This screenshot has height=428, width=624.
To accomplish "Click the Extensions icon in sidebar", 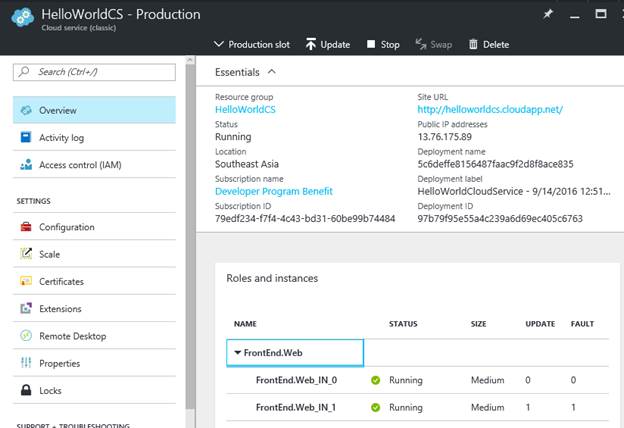I will [26, 309].
